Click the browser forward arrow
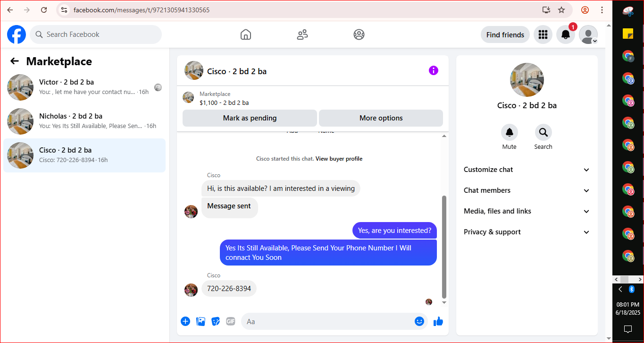Viewport: 644px width, 343px height. 27,10
